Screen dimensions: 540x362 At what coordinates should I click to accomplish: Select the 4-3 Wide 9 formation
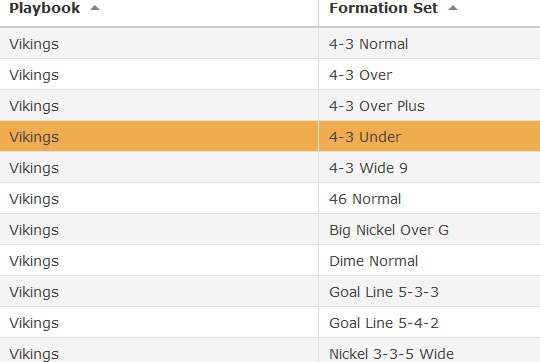[x=368, y=168]
